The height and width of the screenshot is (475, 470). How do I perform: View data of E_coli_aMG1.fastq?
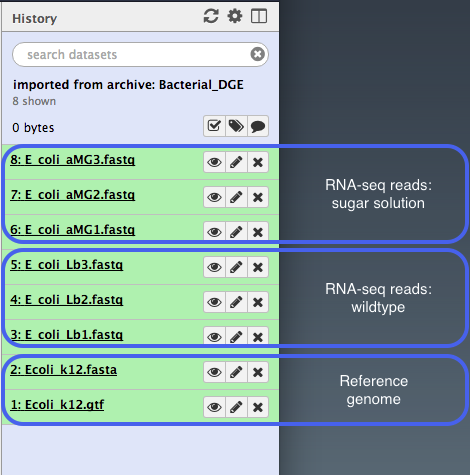point(214,232)
